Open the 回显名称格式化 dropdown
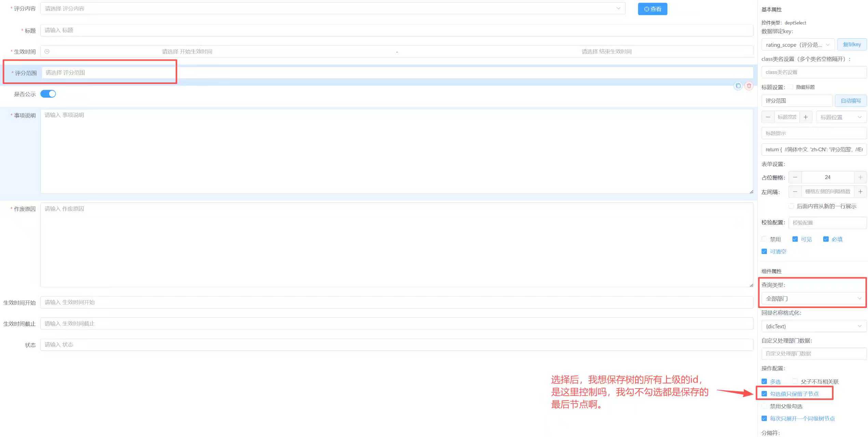This screenshot has height=437, width=868. pyautogui.click(x=813, y=326)
